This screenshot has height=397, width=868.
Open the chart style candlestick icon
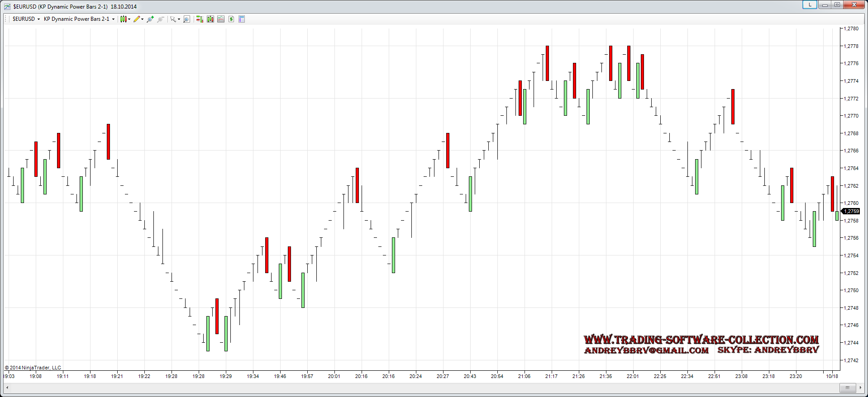point(123,19)
